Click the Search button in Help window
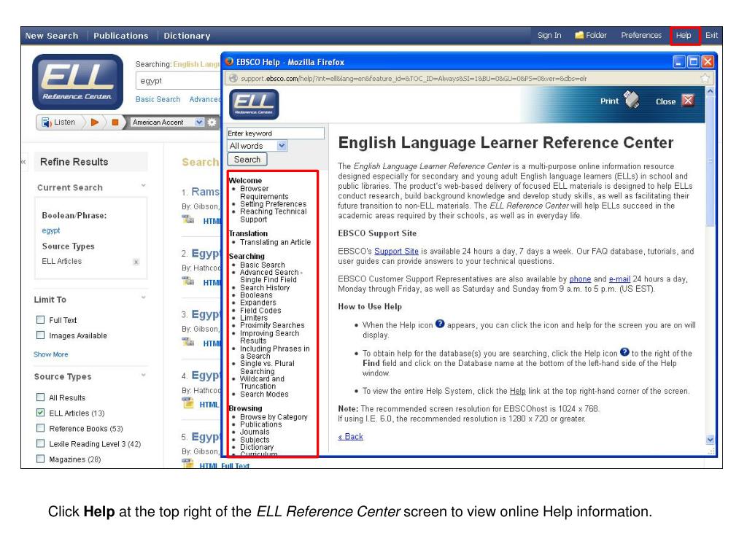 247,160
